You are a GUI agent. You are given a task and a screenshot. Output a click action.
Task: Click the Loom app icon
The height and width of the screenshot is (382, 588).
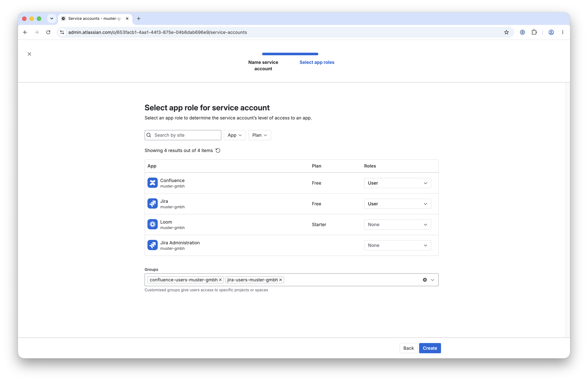tap(152, 225)
